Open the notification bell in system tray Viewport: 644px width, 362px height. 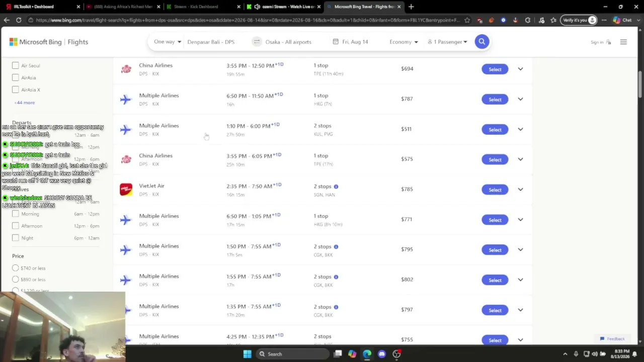pyautogui.click(x=634, y=354)
